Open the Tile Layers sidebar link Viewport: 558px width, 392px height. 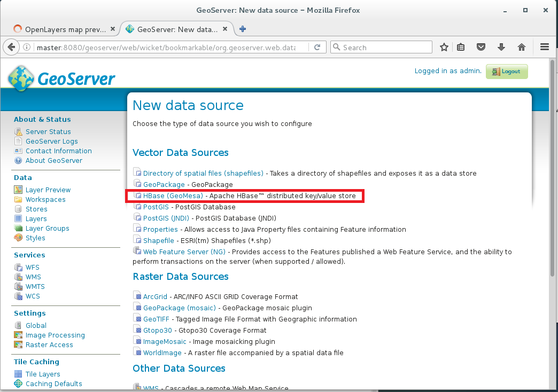pyautogui.click(x=43, y=374)
